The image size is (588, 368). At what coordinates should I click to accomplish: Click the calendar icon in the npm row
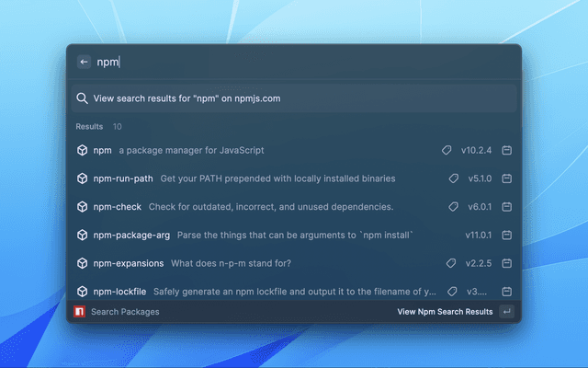[x=506, y=150]
